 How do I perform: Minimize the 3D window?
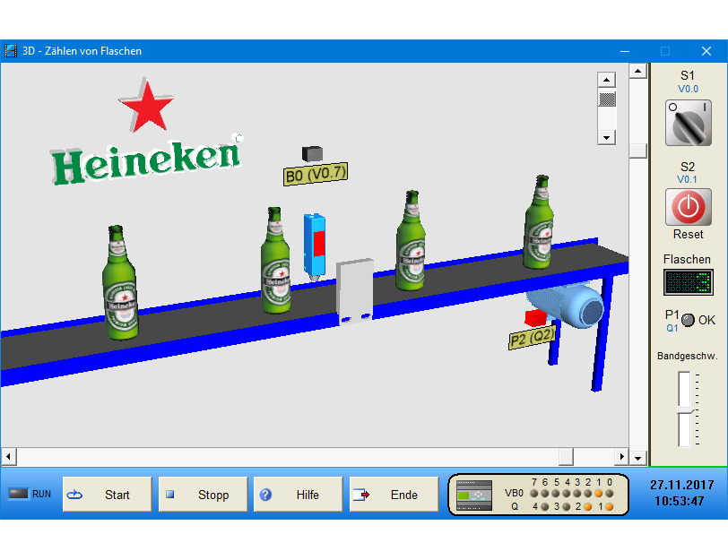click(625, 51)
